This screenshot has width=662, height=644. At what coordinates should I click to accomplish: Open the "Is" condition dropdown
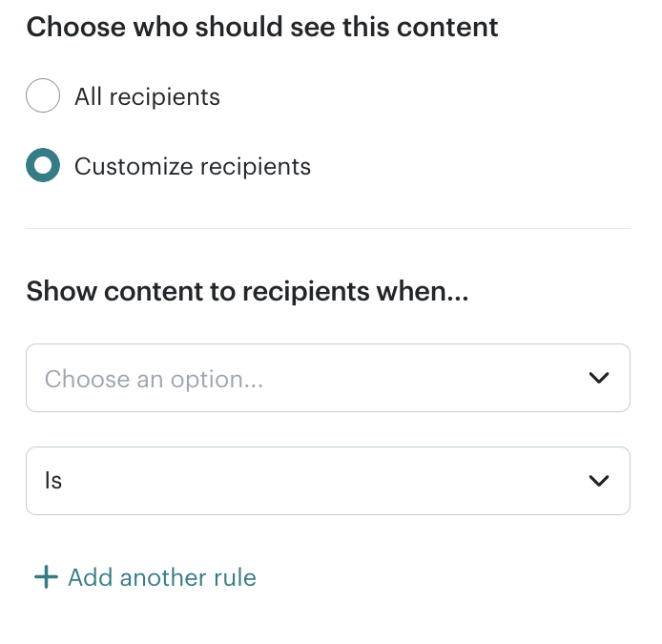pyautogui.click(x=327, y=481)
